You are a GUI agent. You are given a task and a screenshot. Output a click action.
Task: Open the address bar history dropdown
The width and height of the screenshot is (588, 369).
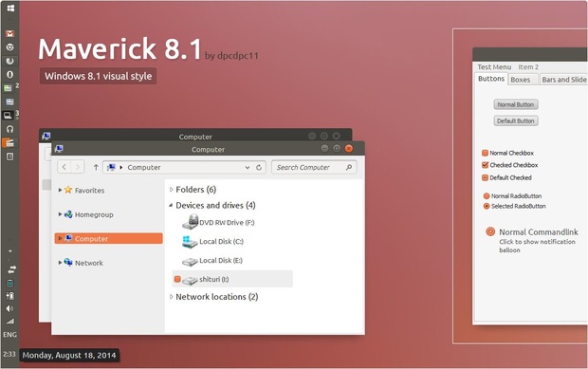pos(248,167)
